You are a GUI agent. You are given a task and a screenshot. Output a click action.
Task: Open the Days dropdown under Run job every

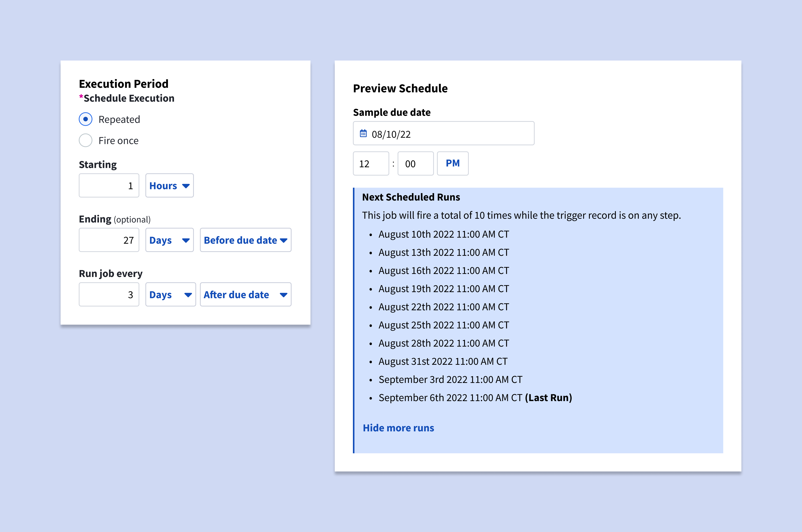[170, 295]
